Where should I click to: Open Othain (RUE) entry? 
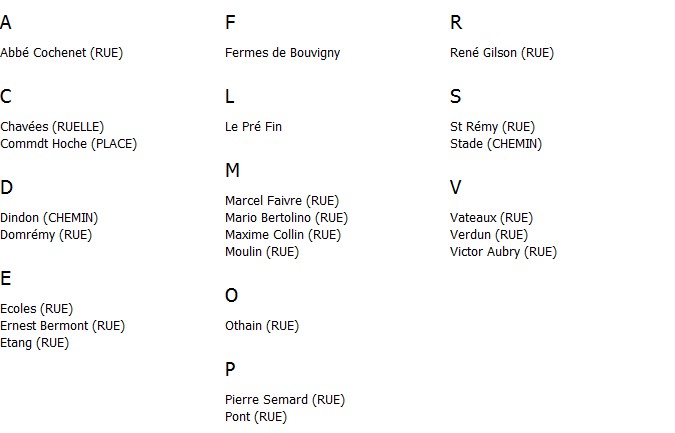(x=262, y=326)
